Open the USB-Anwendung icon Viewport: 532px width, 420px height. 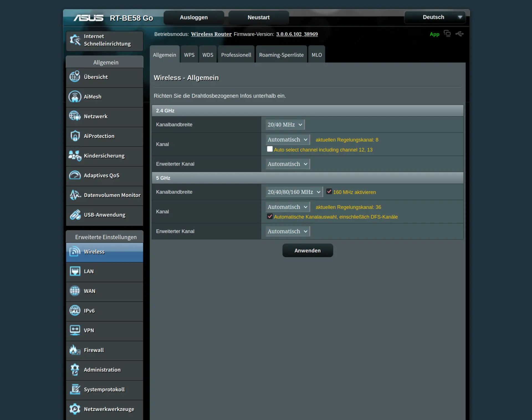pos(75,215)
